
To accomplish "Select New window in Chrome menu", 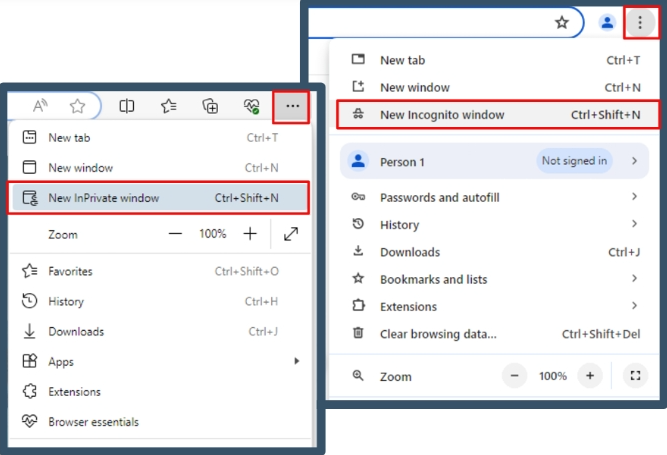I will point(495,87).
